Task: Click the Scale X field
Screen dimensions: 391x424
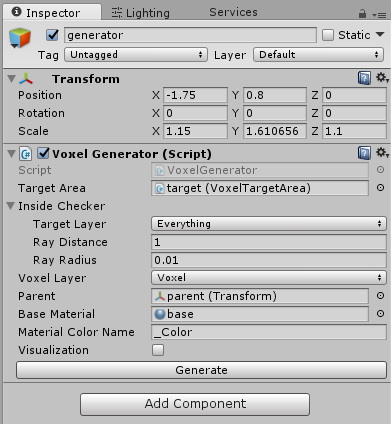Action: pos(195,131)
